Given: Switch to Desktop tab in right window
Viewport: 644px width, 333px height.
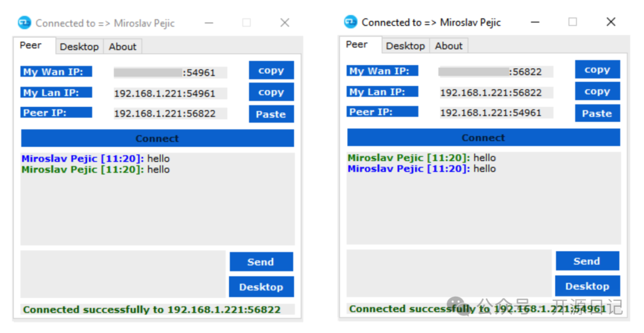Looking at the screenshot, I should tap(405, 45).
